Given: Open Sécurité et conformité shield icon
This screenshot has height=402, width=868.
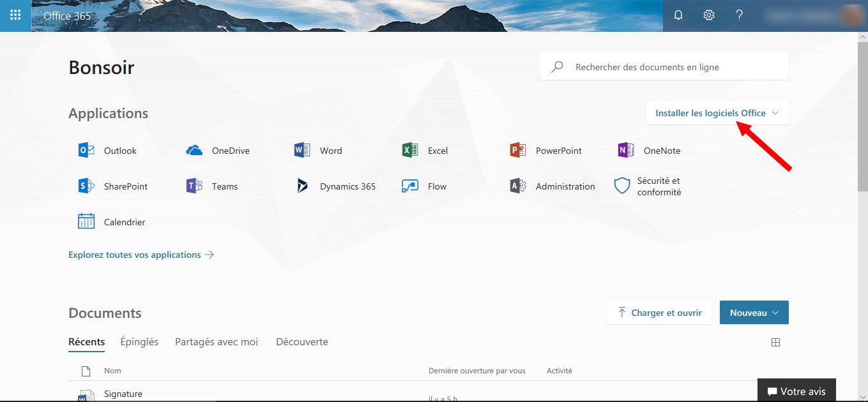Looking at the screenshot, I should coord(622,186).
